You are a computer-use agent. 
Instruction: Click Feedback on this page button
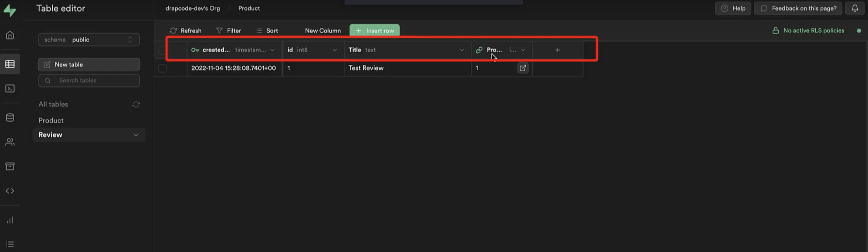pyautogui.click(x=798, y=8)
